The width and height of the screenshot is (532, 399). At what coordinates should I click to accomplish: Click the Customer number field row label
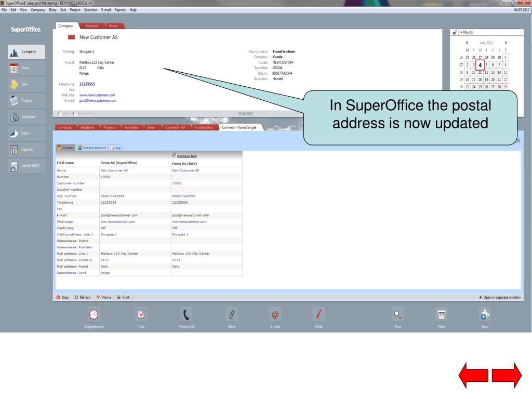coord(71,183)
